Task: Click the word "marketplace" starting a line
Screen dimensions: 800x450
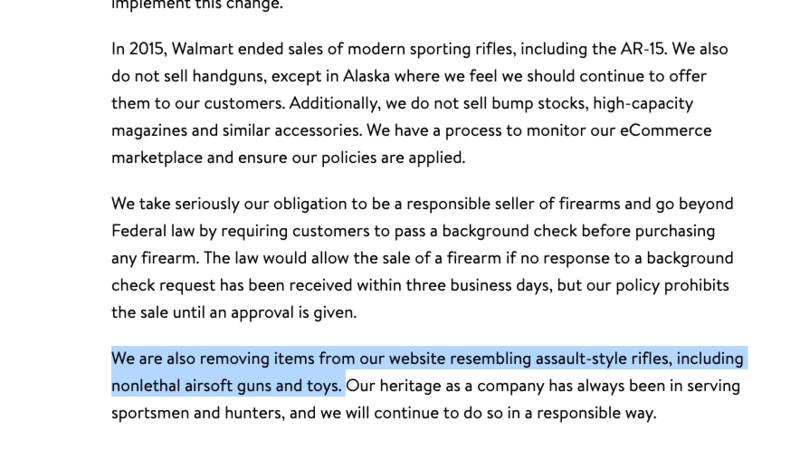Action: pos(157,157)
